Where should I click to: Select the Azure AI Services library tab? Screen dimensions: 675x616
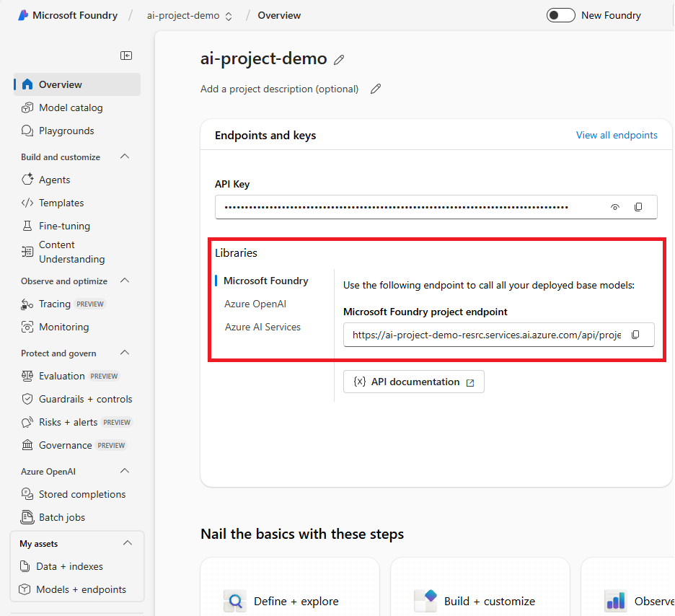262,327
